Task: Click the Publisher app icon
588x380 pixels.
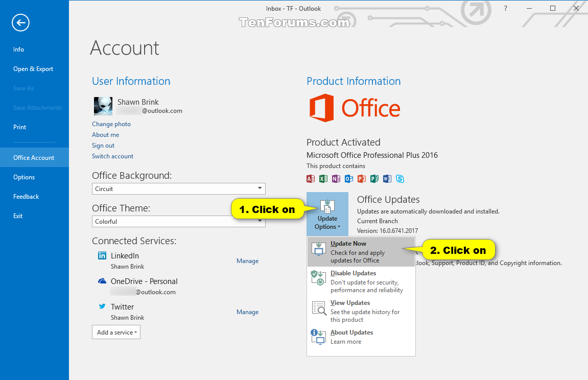Action: click(374, 179)
